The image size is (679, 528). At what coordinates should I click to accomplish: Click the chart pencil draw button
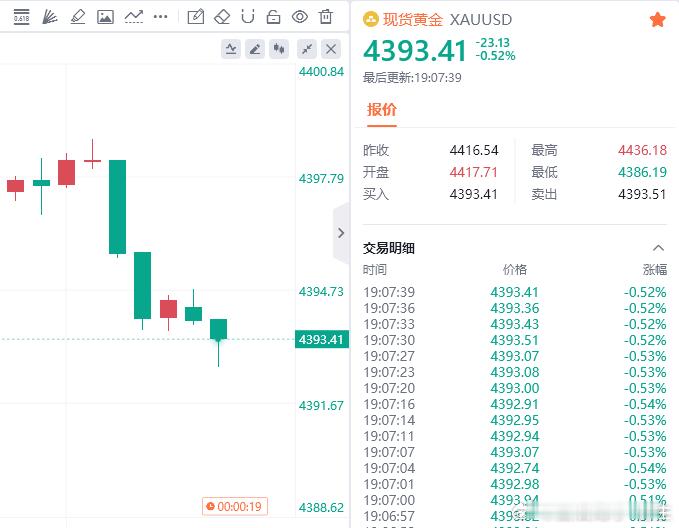[255, 49]
